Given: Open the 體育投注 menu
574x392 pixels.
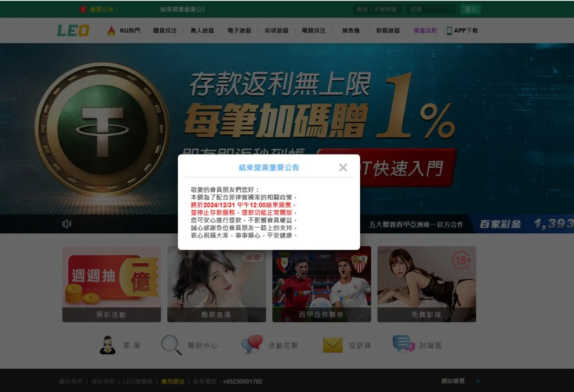Looking at the screenshot, I should [165, 30].
